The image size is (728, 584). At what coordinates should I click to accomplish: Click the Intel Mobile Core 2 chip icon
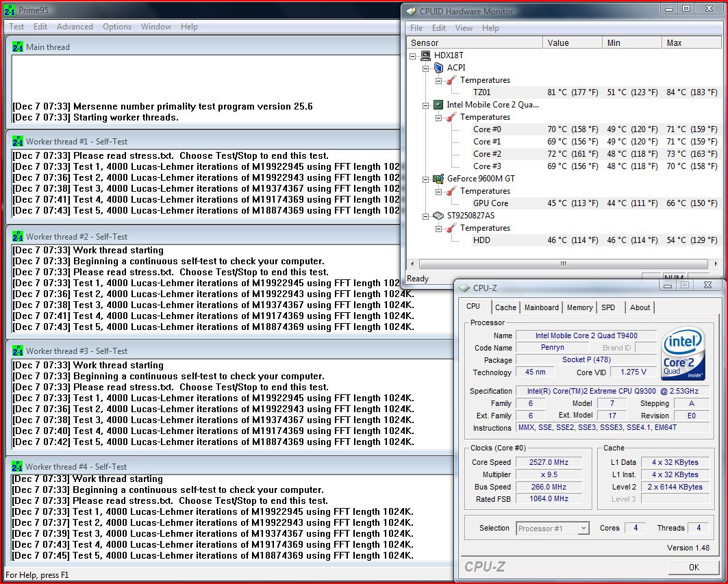click(438, 105)
